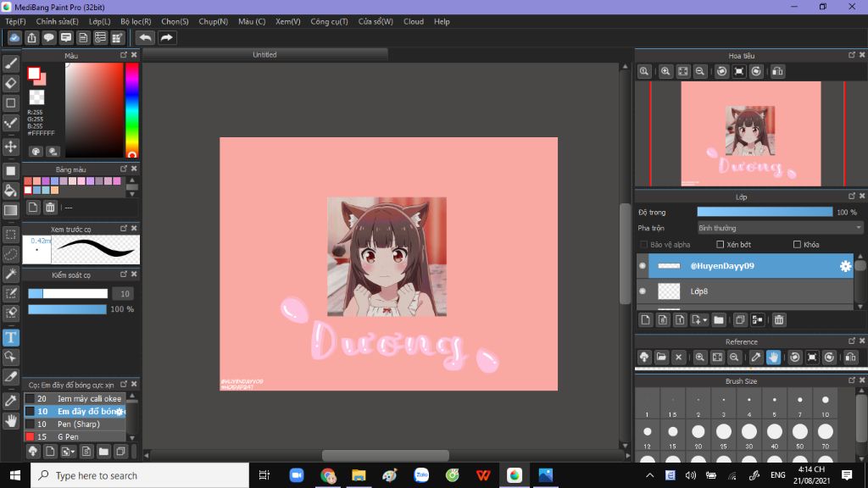Image resolution: width=868 pixels, height=488 pixels.
Task: Click the brush size value field 10
Action: 125,294
